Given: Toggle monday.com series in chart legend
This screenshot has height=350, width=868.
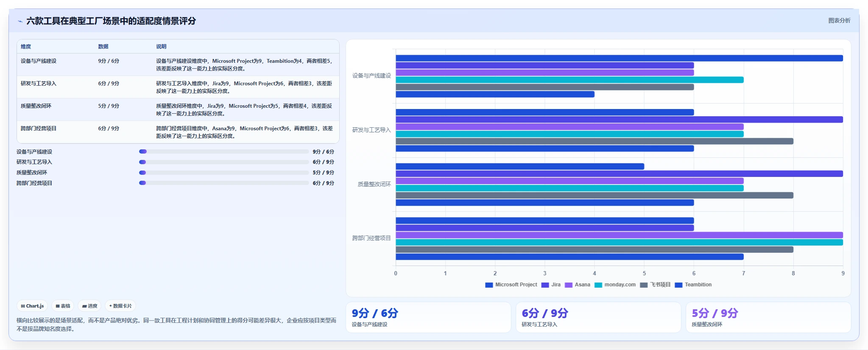Looking at the screenshot, I should tap(615, 285).
